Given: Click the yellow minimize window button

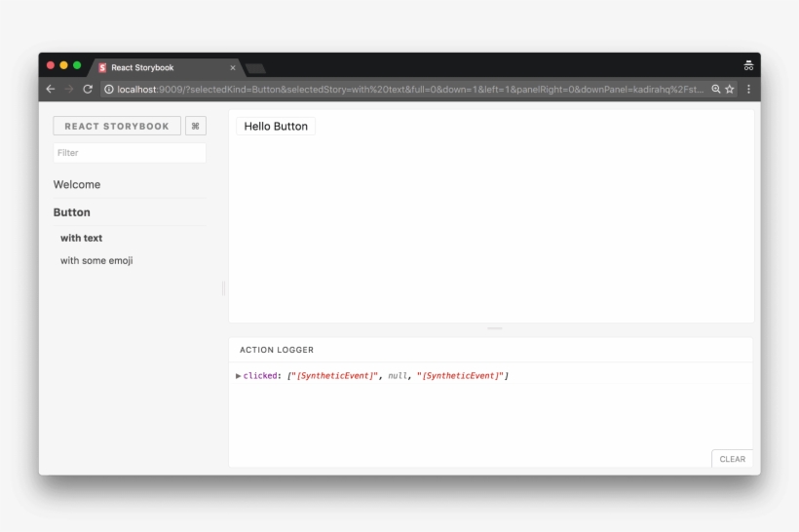Looking at the screenshot, I should pyautogui.click(x=63, y=65).
